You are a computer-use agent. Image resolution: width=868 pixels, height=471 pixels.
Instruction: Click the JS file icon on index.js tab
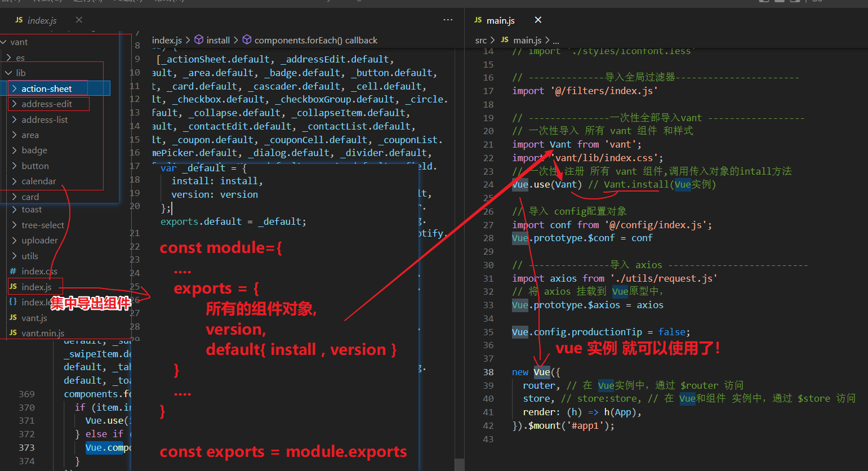[19, 20]
